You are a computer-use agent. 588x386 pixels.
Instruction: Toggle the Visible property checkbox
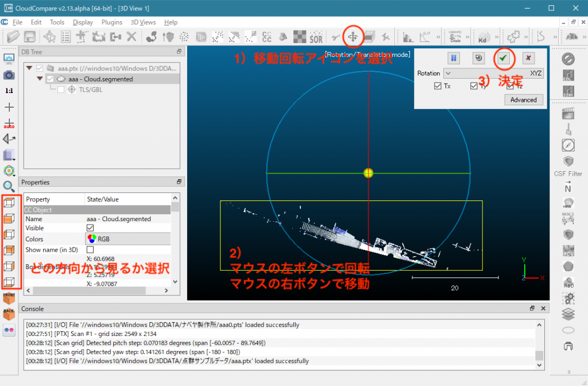[x=90, y=229]
